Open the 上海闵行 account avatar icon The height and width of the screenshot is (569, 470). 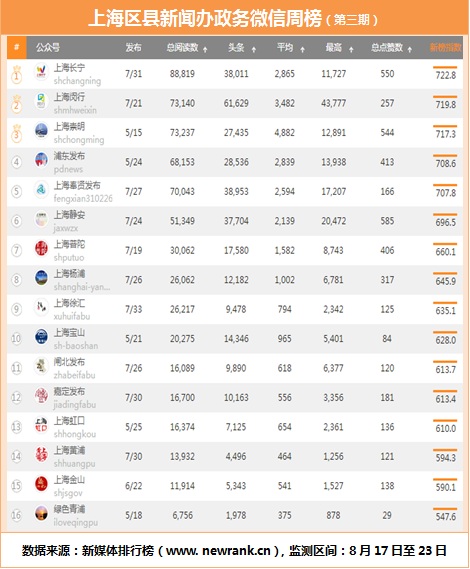click(41, 101)
